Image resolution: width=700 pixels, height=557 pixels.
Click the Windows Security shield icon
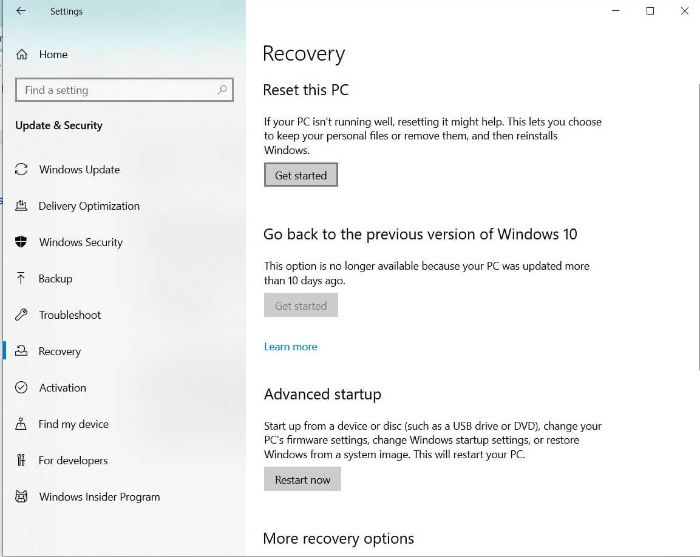click(22, 242)
